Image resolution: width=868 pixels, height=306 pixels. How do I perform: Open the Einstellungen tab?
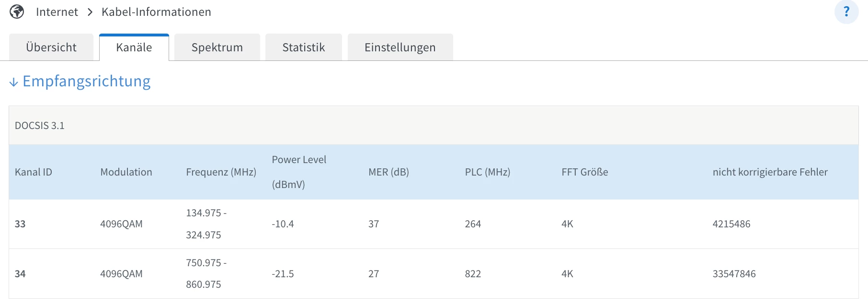coord(400,47)
